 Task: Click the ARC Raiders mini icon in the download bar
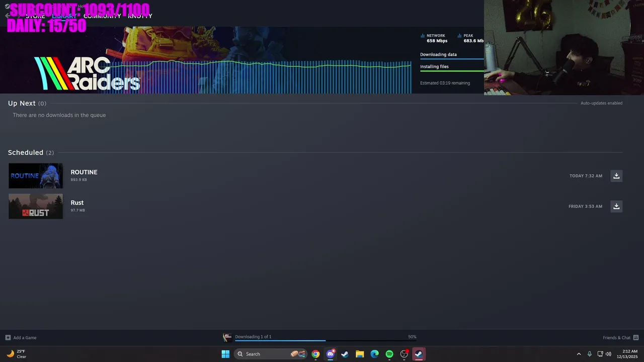pos(227,337)
